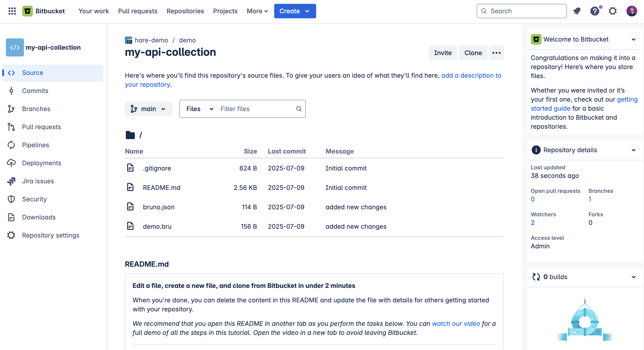Click the root folder icon

coord(130,135)
